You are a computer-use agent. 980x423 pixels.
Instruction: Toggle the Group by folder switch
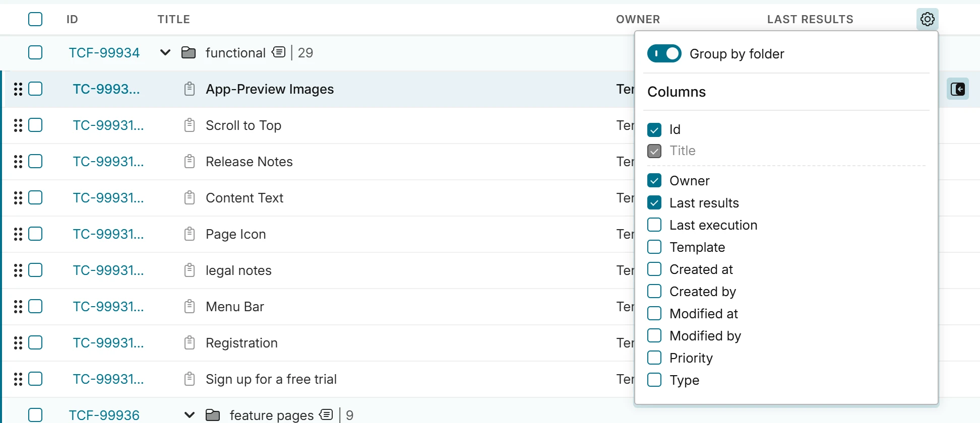(x=664, y=53)
